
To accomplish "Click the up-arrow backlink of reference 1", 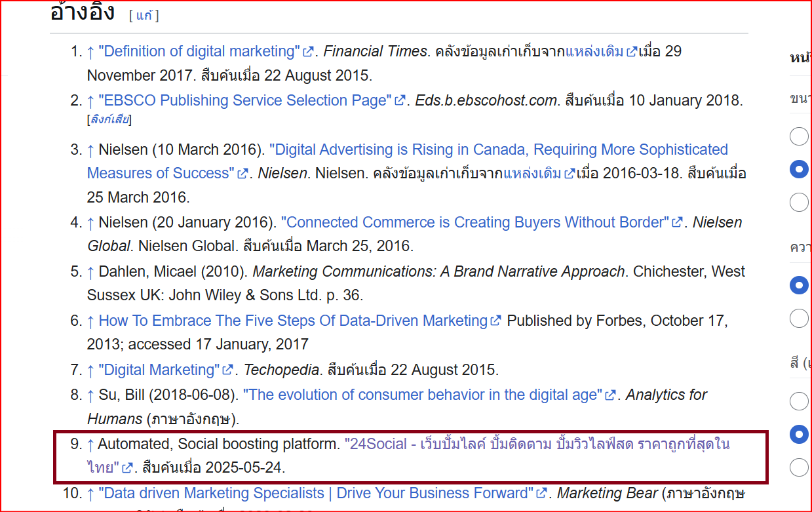I will (90, 52).
